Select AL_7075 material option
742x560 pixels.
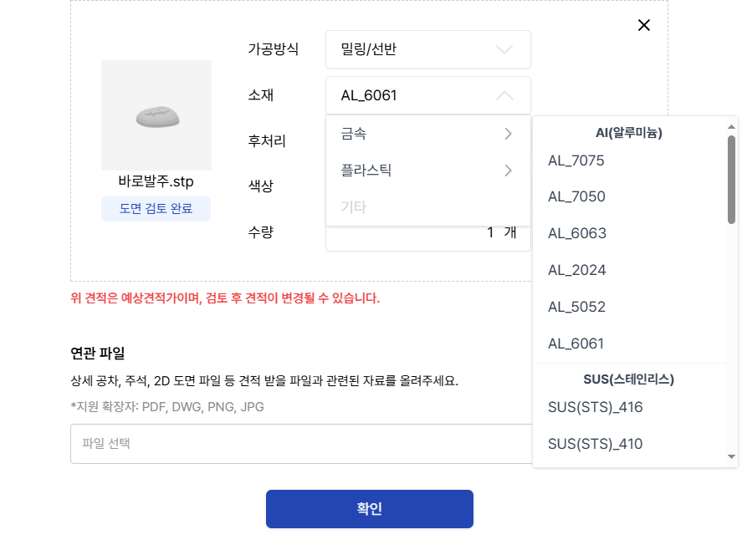576,160
